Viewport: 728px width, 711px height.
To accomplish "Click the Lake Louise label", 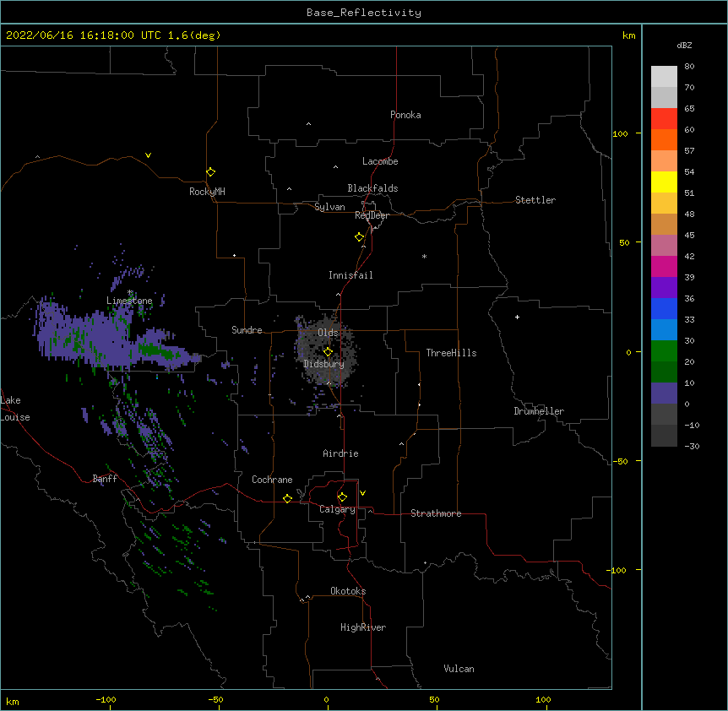I will pyautogui.click(x=14, y=409).
